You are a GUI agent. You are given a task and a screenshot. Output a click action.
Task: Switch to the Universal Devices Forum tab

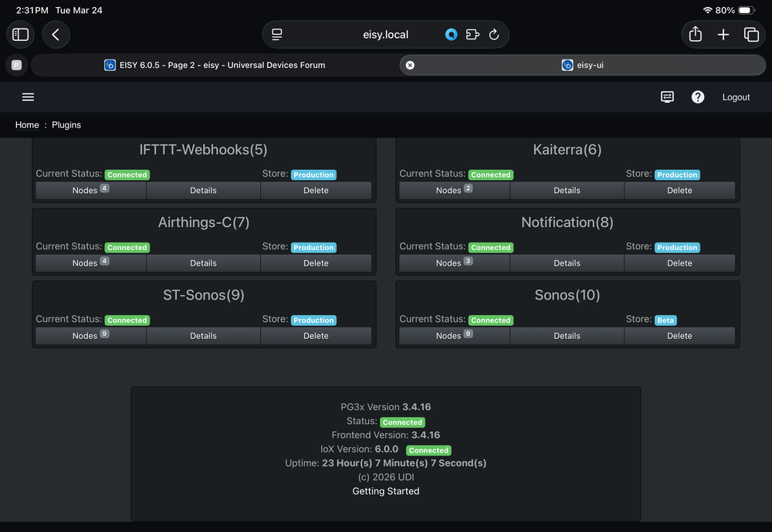[x=215, y=66]
